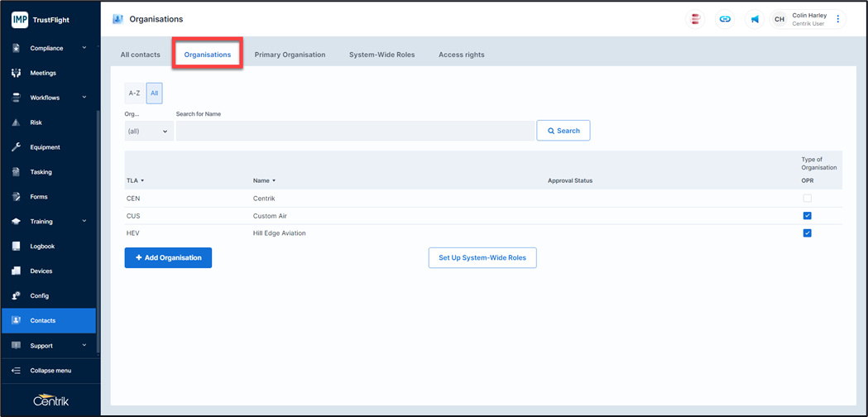Click the Devices icon in sidebar

pyautogui.click(x=16, y=271)
